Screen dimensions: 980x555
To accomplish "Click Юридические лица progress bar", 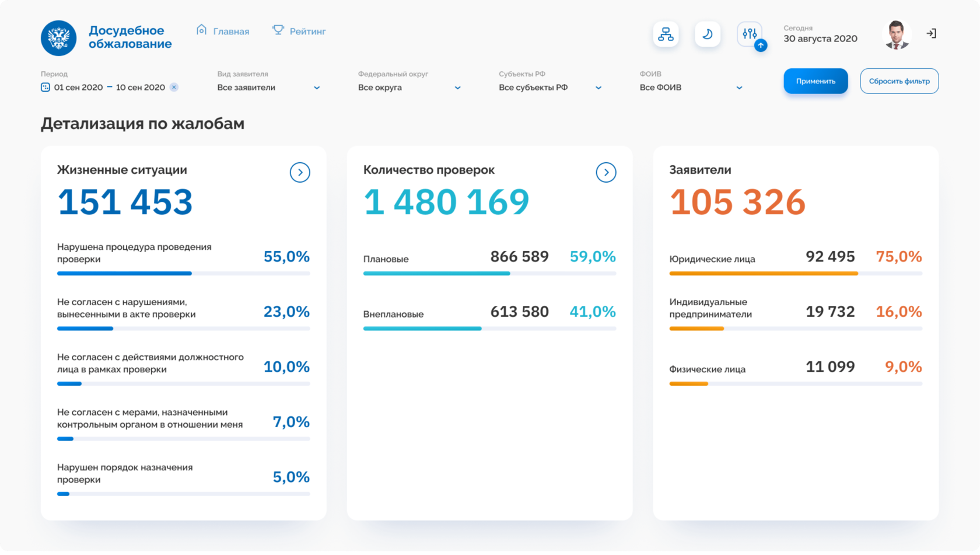I will point(796,274).
